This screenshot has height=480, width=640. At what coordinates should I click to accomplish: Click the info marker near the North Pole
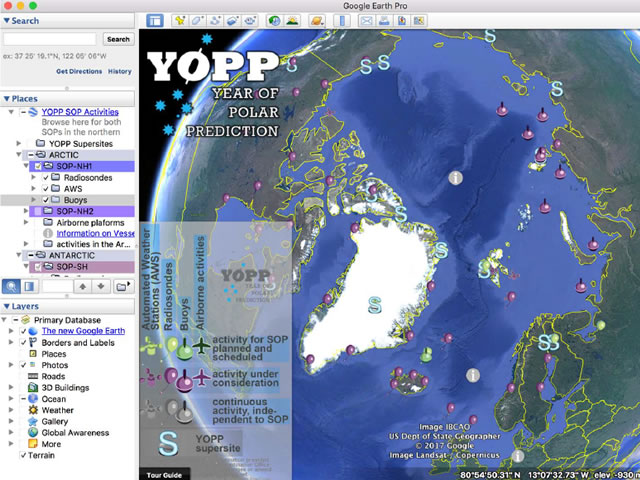click(456, 178)
